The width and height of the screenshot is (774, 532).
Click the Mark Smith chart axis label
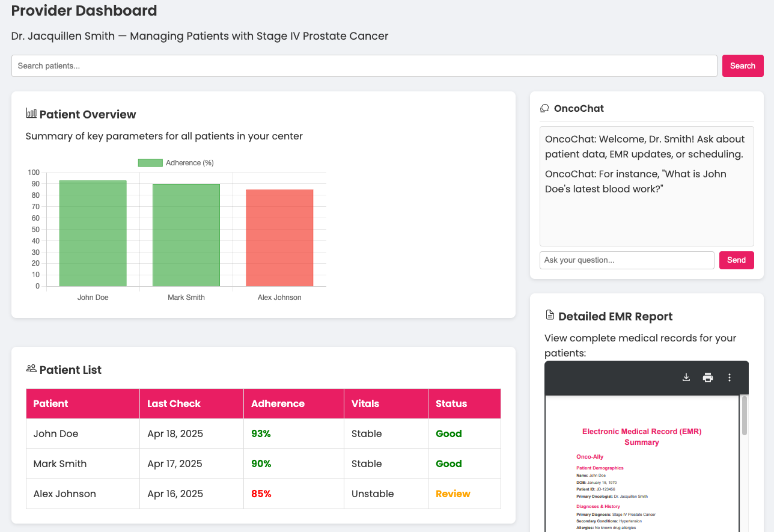point(186,298)
